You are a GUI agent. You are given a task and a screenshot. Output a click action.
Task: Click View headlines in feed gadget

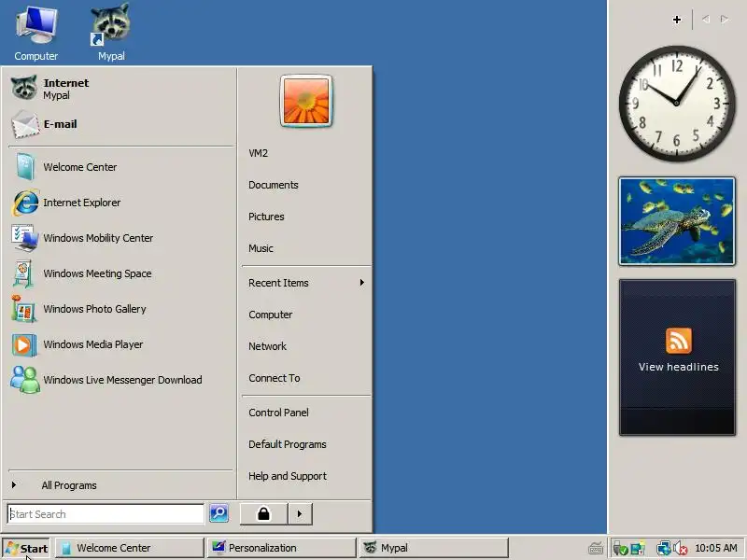point(679,367)
